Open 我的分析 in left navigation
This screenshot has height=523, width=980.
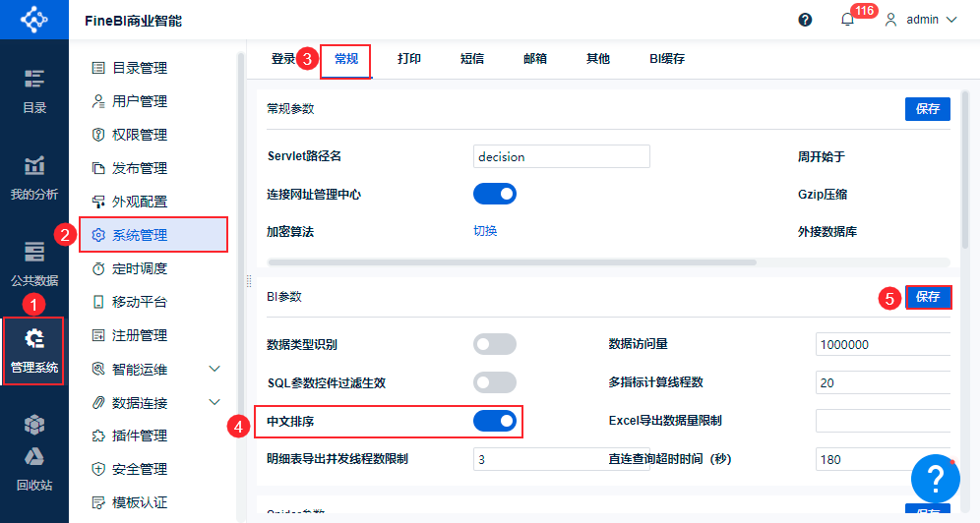[34, 178]
